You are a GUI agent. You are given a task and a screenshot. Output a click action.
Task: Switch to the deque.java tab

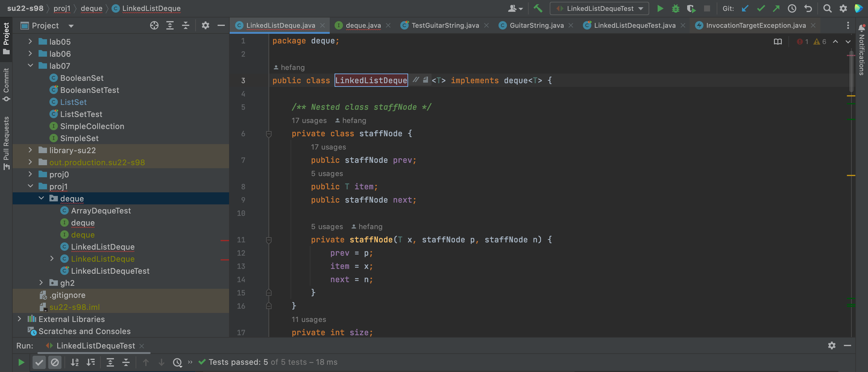363,26
